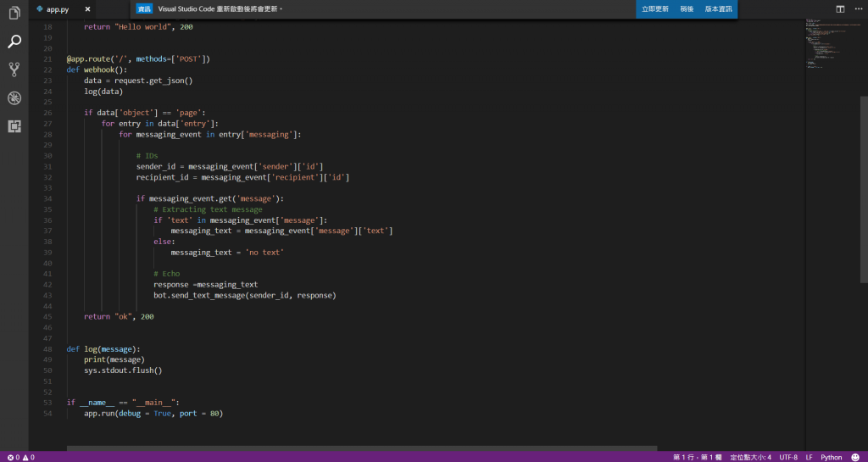Screen dimensions: 868x462
Task: Split the editor with the split icon
Action: point(840,8)
